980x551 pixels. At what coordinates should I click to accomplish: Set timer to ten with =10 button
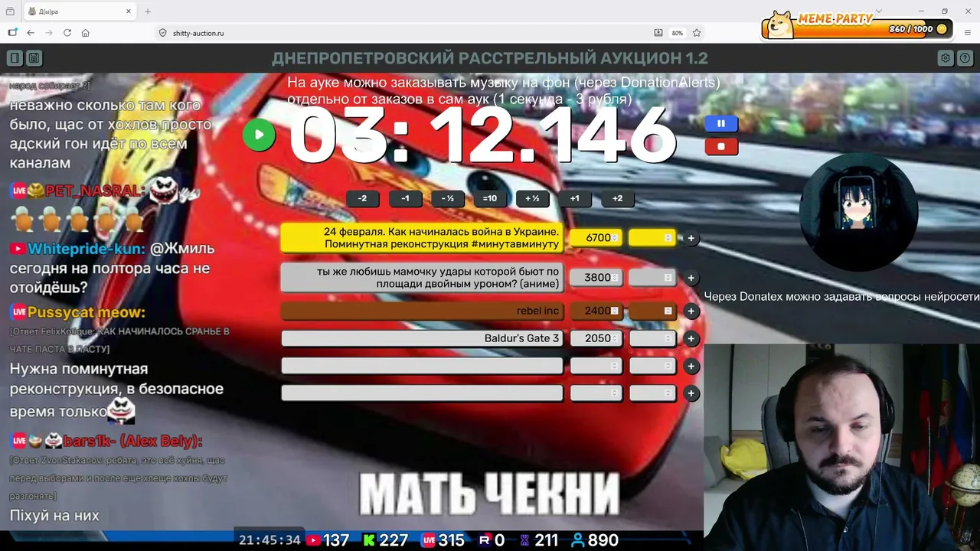(x=490, y=199)
